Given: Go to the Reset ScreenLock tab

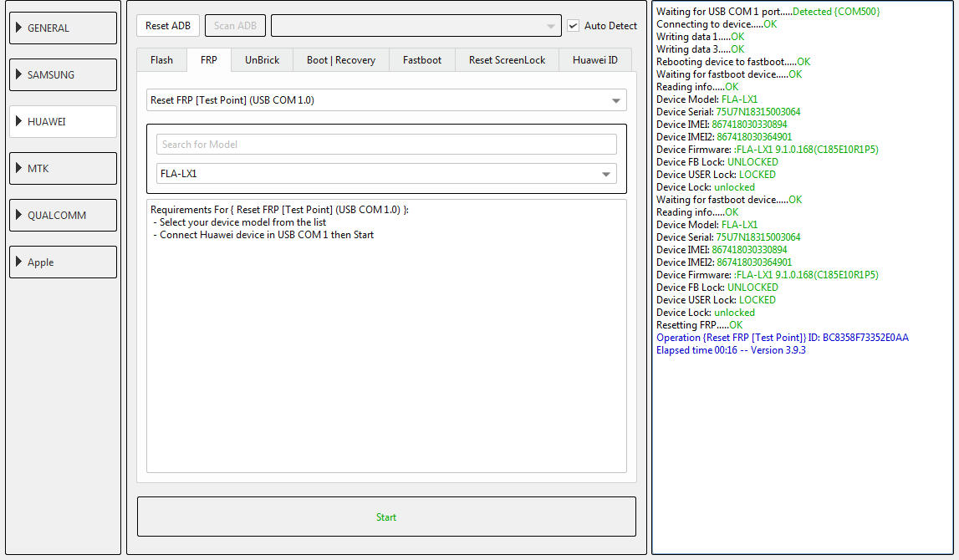Looking at the screenshot, I should tap(507, 60).
